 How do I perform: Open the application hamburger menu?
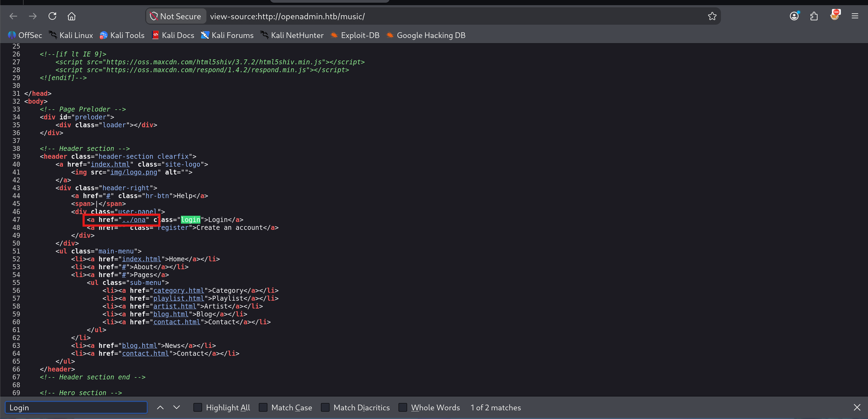[x=855, y=16]
